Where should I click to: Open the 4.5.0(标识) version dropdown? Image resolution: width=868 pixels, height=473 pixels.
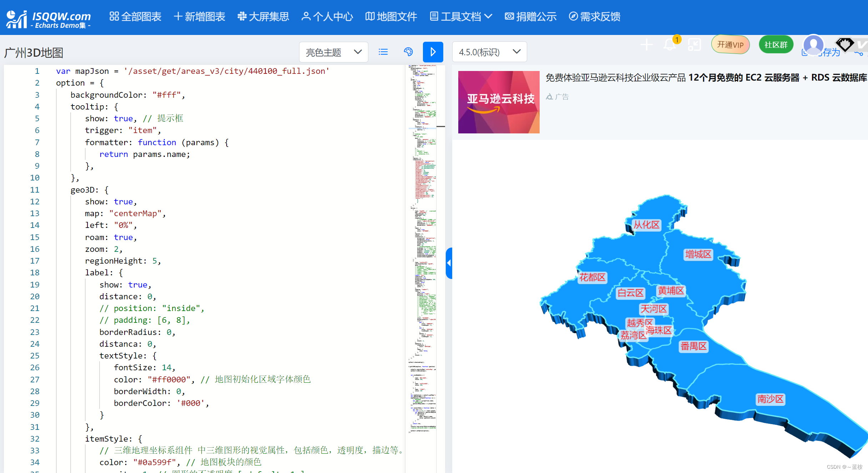click(489, 52)
